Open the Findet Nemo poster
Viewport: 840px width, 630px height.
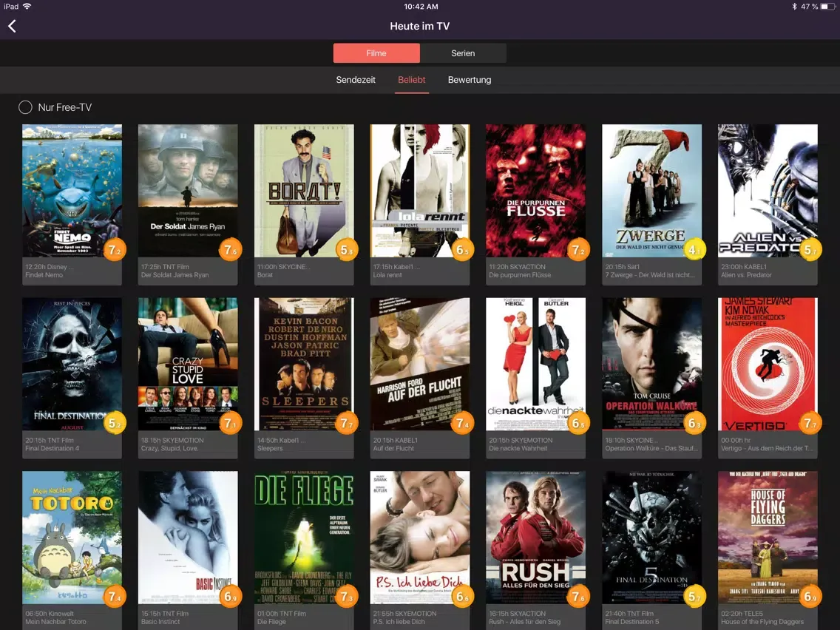click(x=72, y=191)
